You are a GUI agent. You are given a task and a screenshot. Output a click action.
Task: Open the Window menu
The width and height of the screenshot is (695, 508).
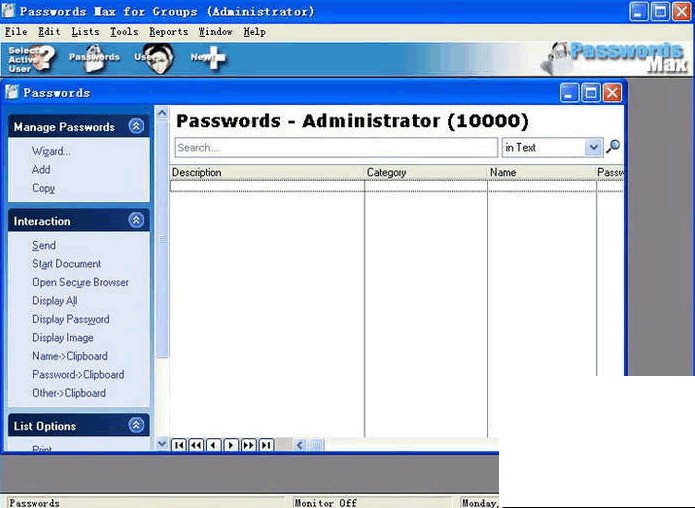pyautogui.click(x=215, y=32)
